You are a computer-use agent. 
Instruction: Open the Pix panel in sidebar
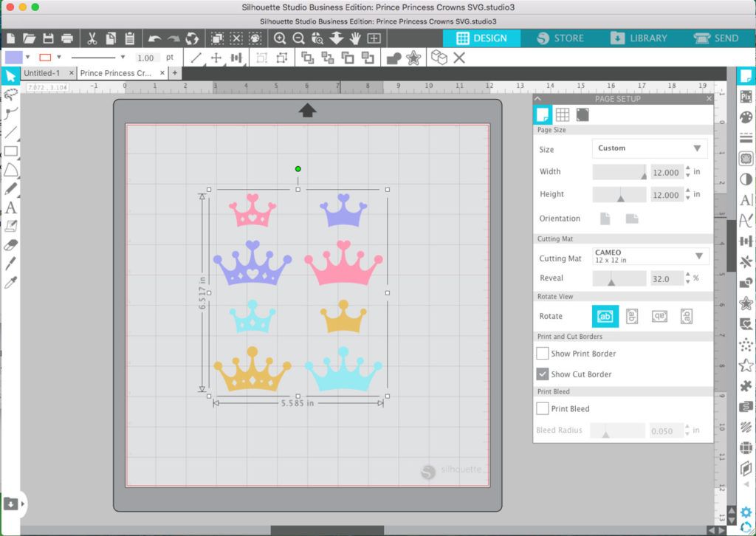[x=746, y=97]
